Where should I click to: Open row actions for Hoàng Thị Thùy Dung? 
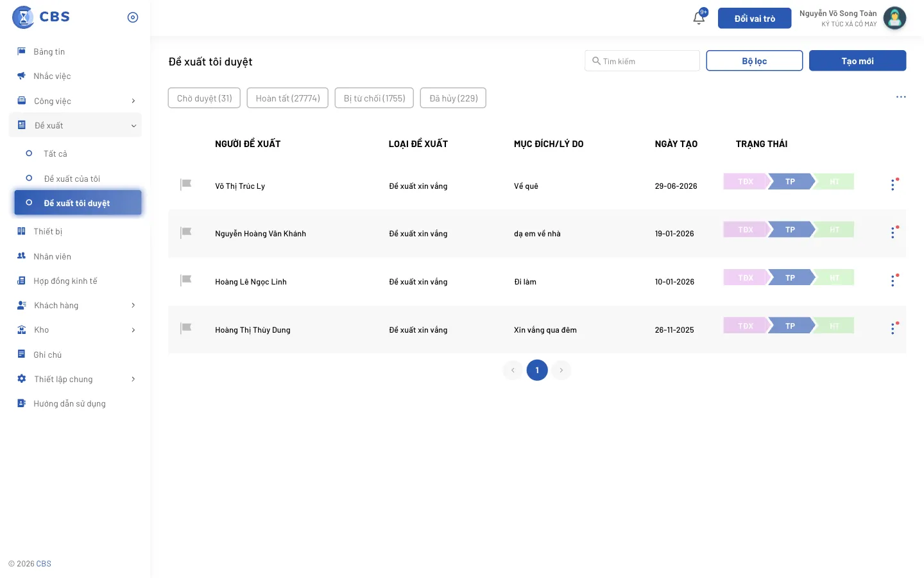pyautogui.click(x=893, y=329)
